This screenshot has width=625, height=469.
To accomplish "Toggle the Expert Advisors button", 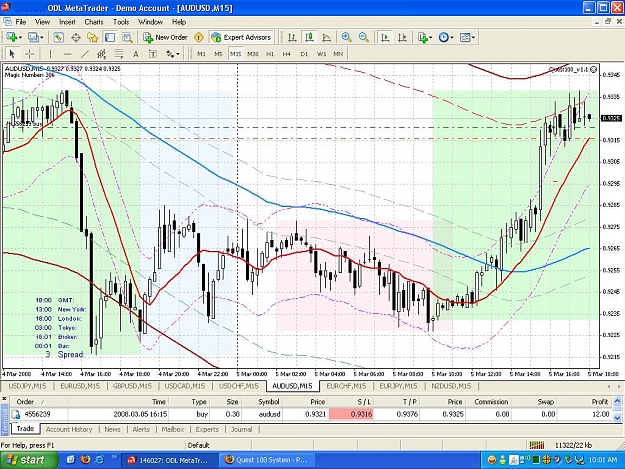I will (x=241, y=37).
